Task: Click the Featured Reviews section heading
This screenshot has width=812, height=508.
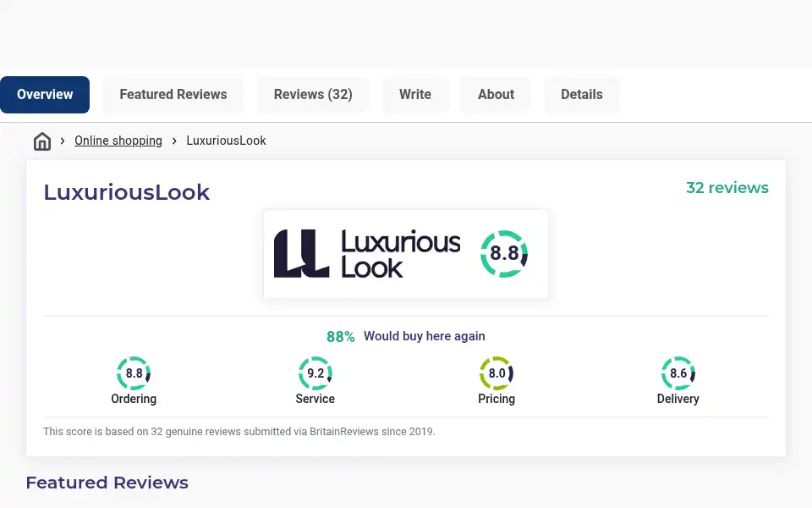Action: click(x=107, y=483)
